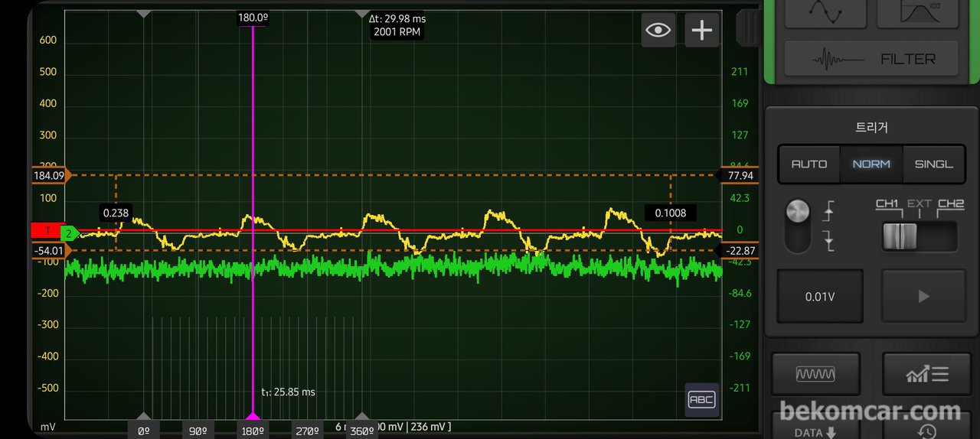Tap the play run button
The image size is (980, 439).
924,296
